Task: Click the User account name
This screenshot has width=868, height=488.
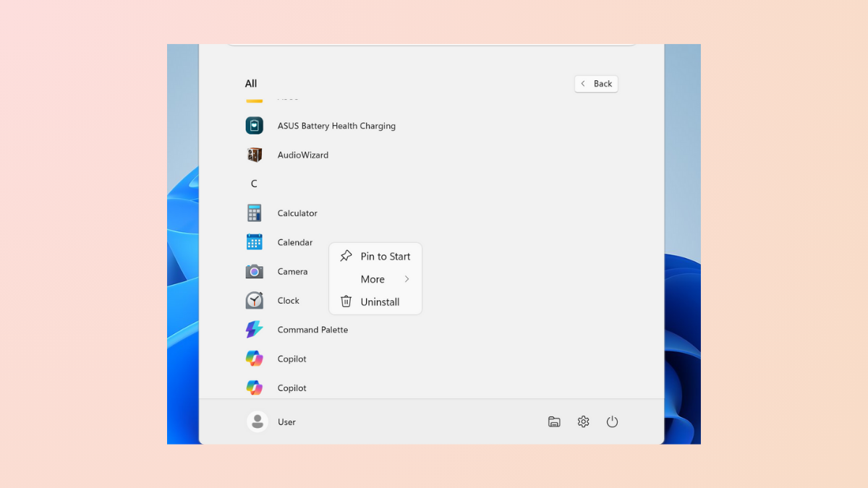Action: coord(286,422)
